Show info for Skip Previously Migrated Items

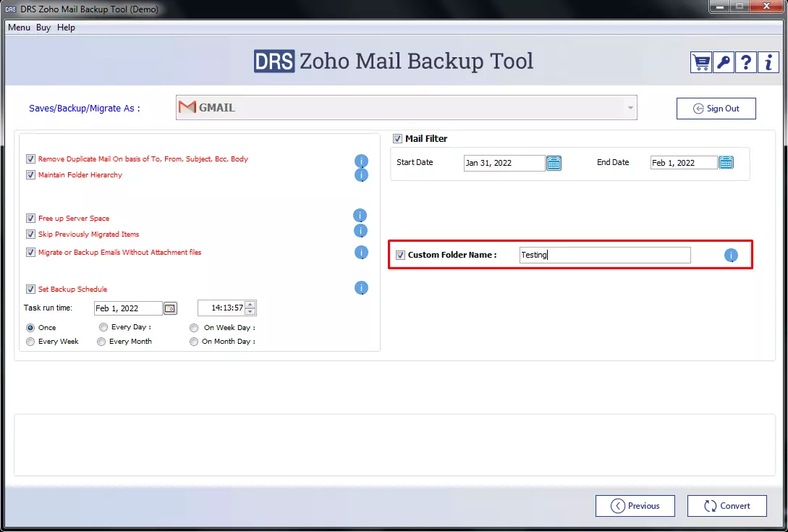(361, 231)
